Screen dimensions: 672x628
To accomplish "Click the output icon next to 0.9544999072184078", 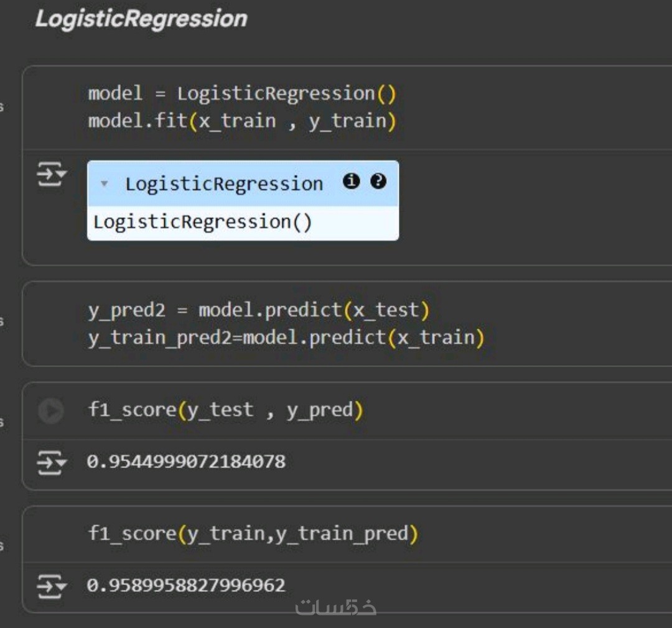I will 52,463.
